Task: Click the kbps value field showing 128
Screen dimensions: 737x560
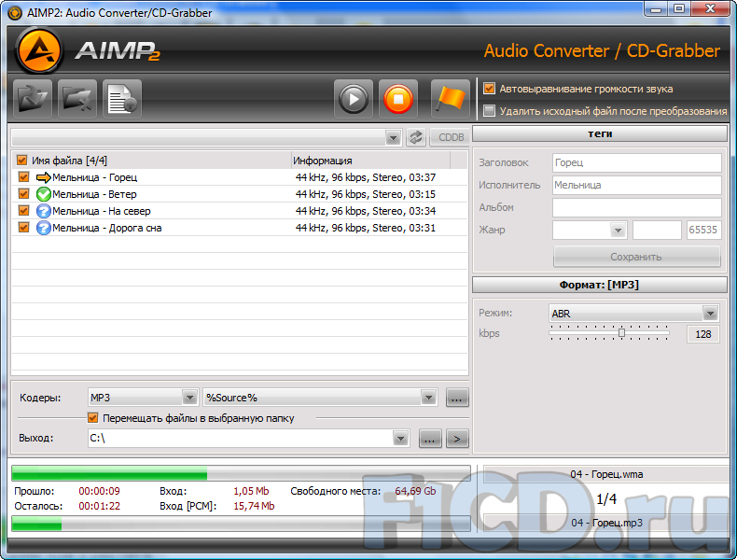Action: click(x=702, y=334)
